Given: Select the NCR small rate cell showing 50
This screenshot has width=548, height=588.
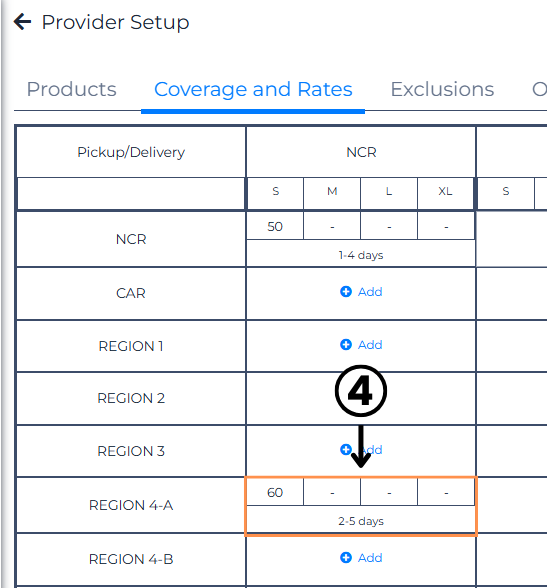Looking at the screenshot, I should pos(275,226).
